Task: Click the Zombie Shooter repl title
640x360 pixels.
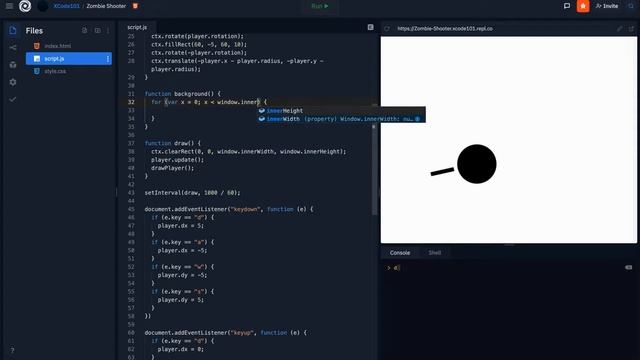Action: pyautogui.click(x=106, y=6)
